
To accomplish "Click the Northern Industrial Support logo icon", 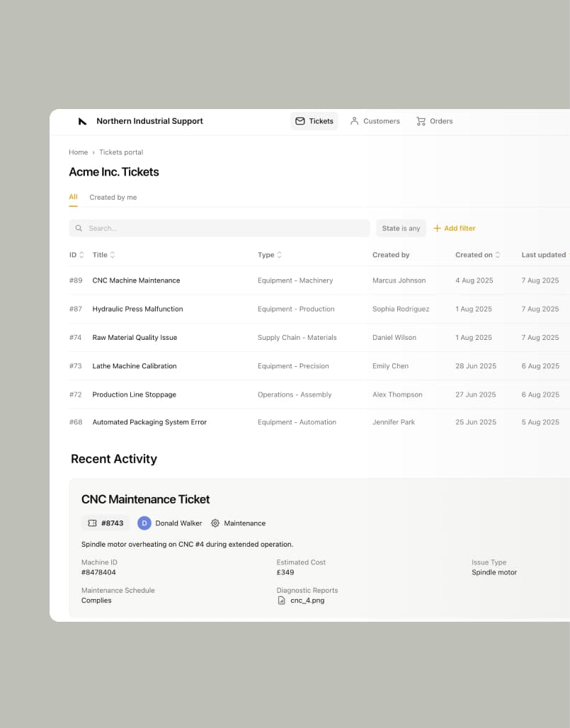I will (x=82, y=121).
